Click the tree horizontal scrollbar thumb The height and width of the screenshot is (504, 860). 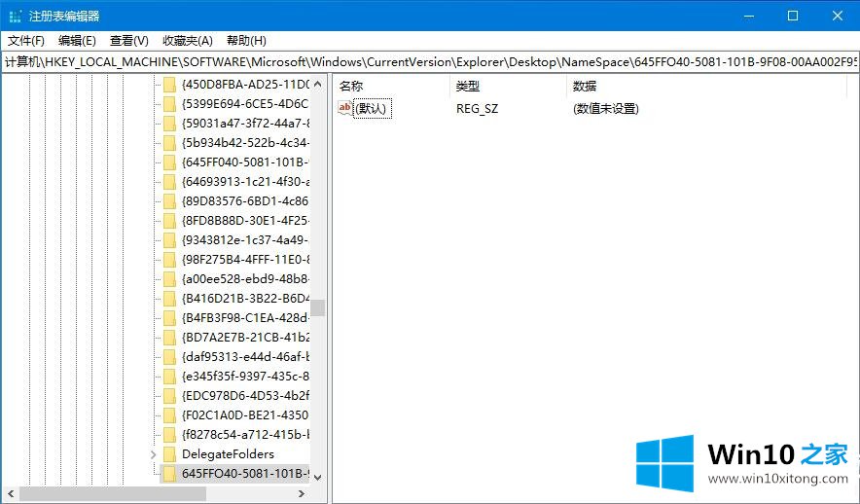[x=113, y=493]
